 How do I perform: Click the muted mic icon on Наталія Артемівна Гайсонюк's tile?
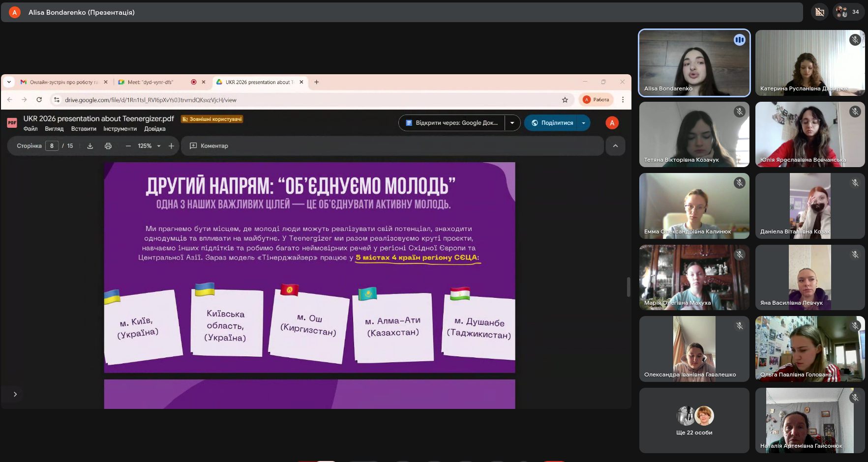pos(855,398)
